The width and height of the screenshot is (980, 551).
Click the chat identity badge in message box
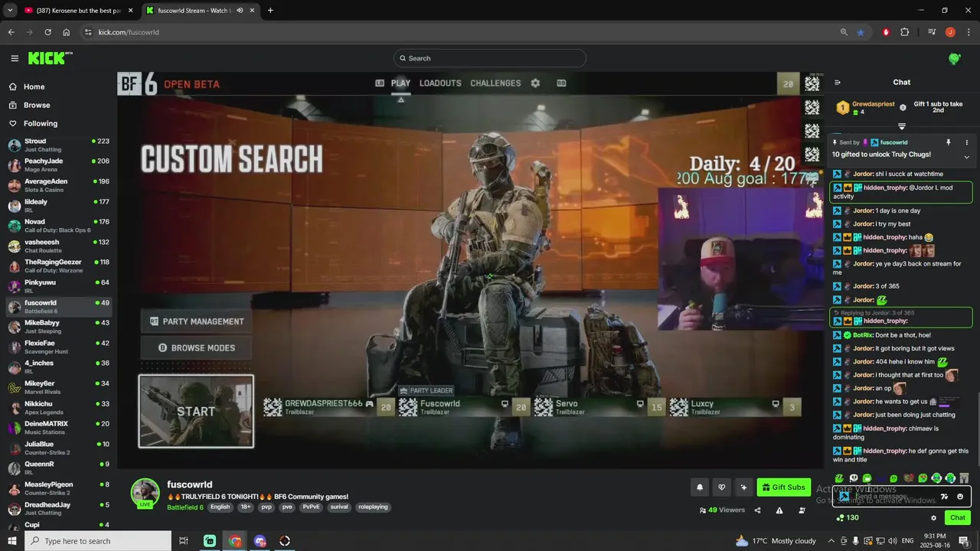[x=844, y=497]
